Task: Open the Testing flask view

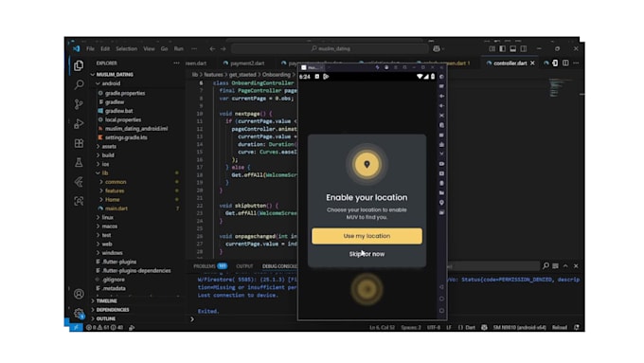Action: point(79,162)
